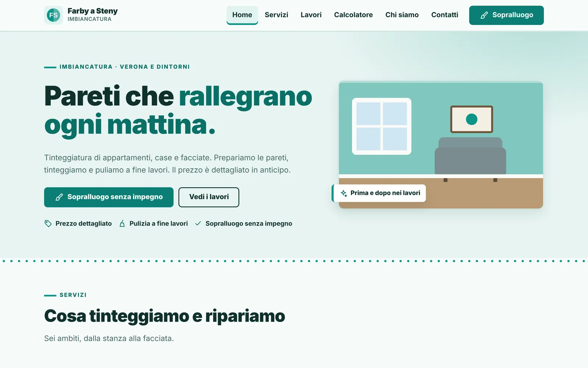Click the Farby a Steny brand name
The width and height of the screenshot is (588, 368).
coord(93,11)
